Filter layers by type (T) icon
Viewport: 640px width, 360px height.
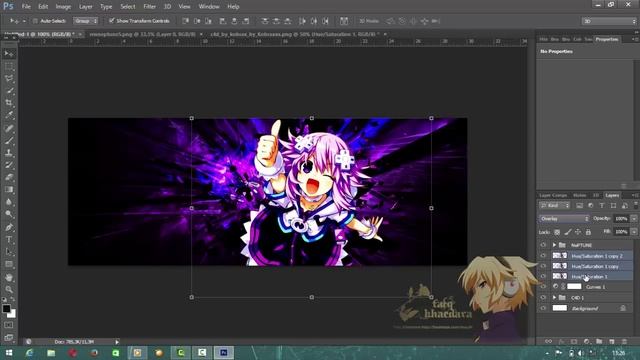pos(602,206)
